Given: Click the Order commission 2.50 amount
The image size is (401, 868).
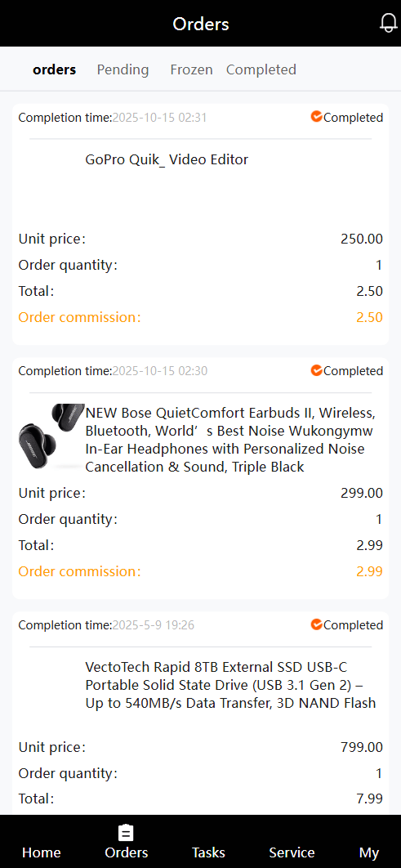Looking at the screenshot, I should pos(369,317).
